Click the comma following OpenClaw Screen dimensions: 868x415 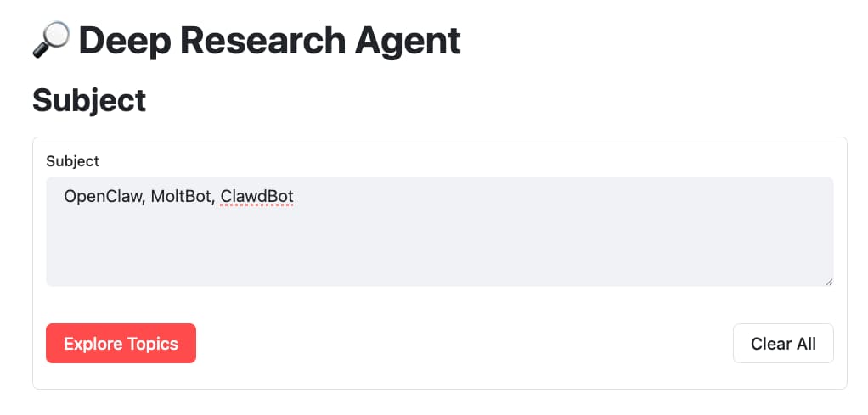coord(144,199)
